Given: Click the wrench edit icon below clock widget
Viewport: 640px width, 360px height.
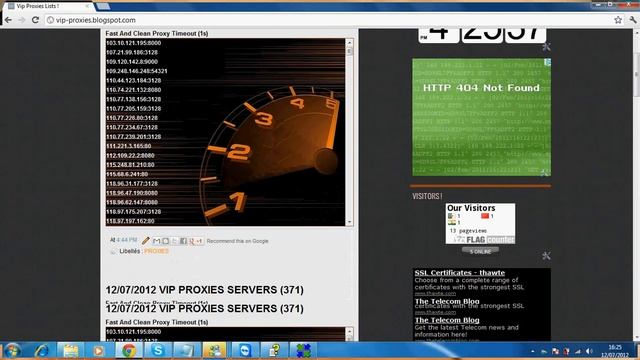Looking at the screenshot, I should (x=546, y=47).
